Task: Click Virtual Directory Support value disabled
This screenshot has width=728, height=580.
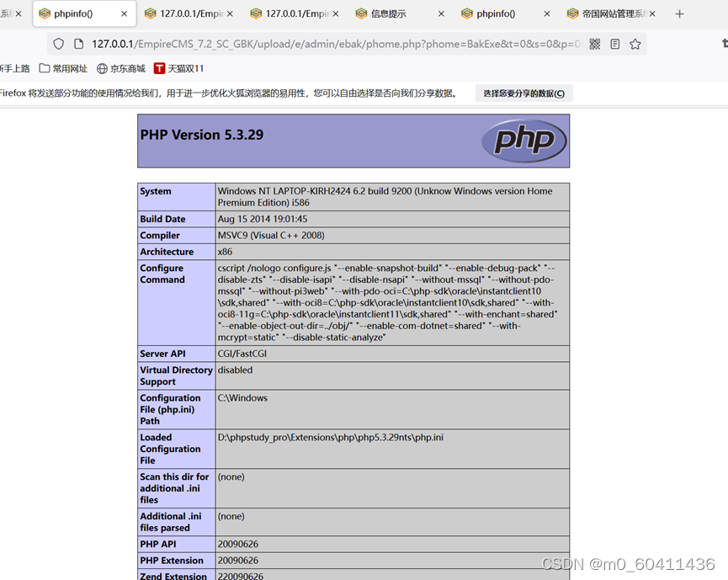Action: click(236, 370)
